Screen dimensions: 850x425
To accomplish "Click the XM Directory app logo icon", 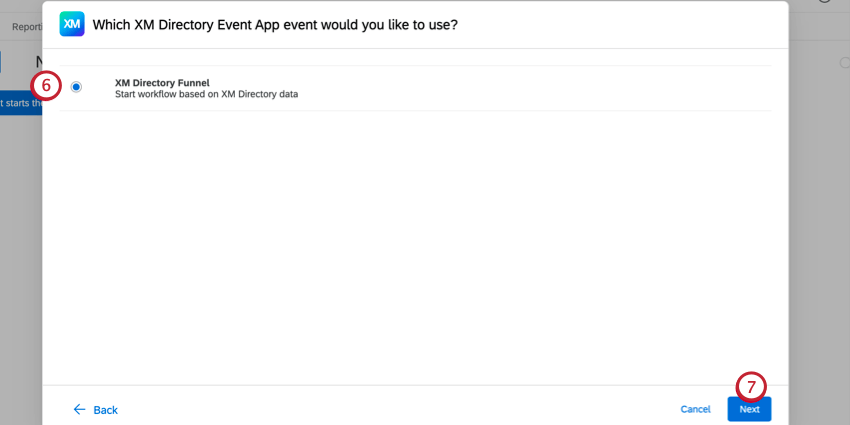I will (x=72, y=24).
